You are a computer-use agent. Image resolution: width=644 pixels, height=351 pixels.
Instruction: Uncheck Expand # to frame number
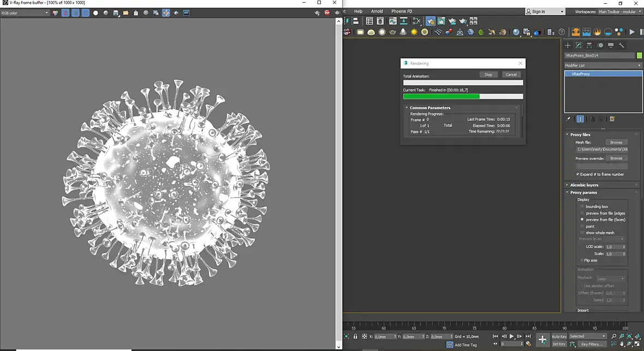(578, 174)
